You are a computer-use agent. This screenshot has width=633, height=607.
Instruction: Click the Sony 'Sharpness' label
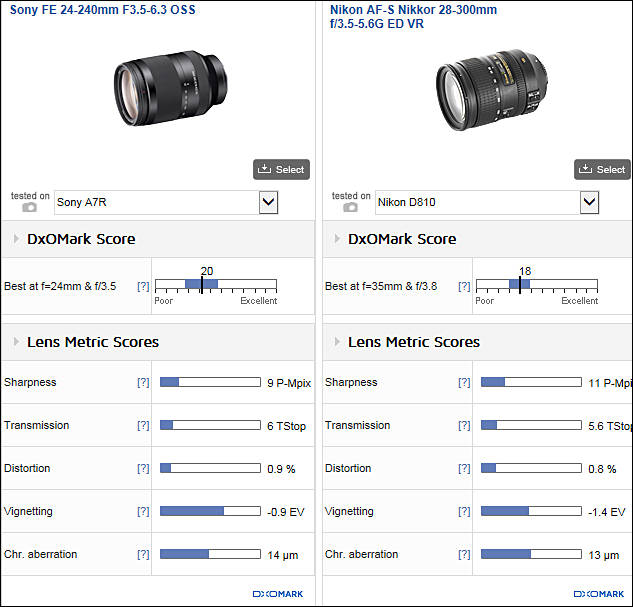point(30,382)
